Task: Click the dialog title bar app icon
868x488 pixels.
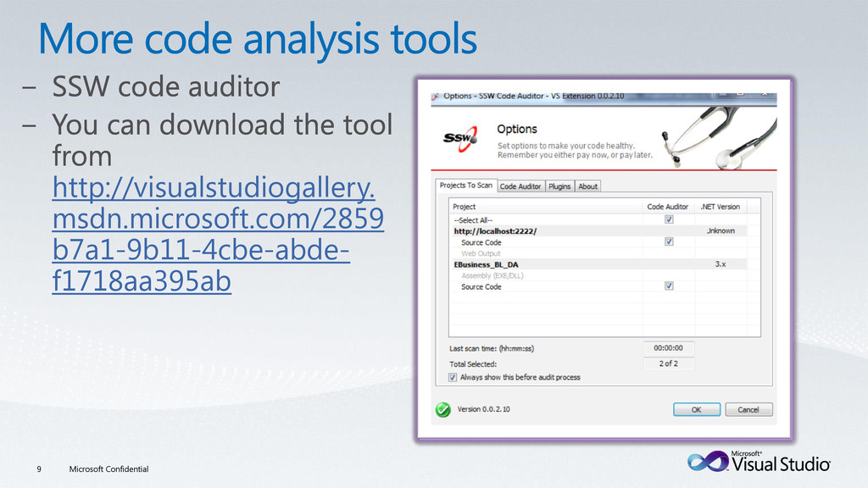Action: [x=436, y=97]
